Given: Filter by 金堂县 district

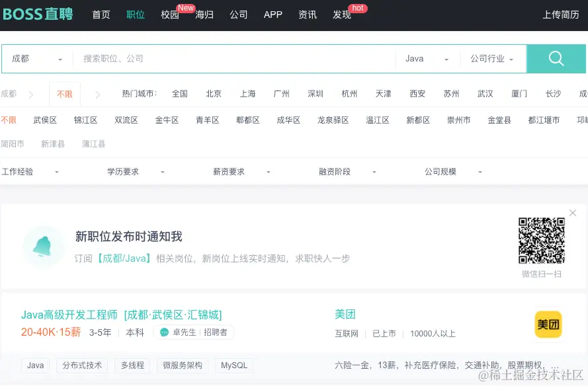Looking at the screenshot, I should [x=499, y=120].
